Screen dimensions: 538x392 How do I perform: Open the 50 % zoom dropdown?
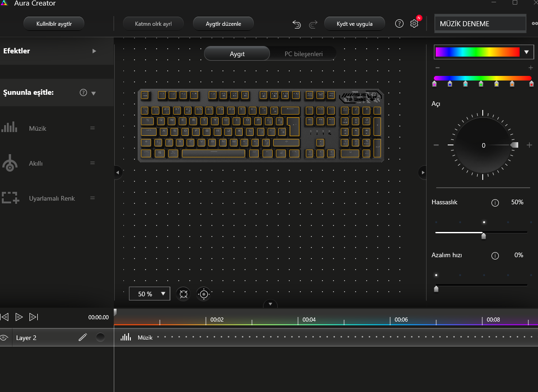[150, 294]
